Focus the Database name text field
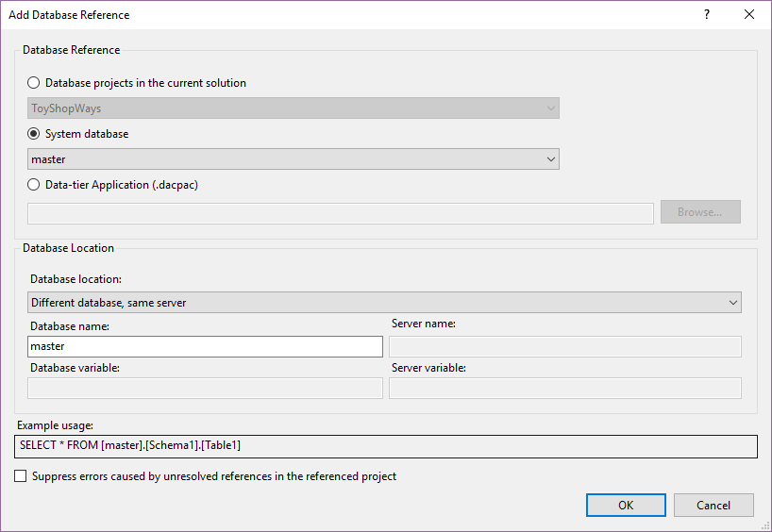This screenshot has height=532, width=772. [x=205, y=346]
